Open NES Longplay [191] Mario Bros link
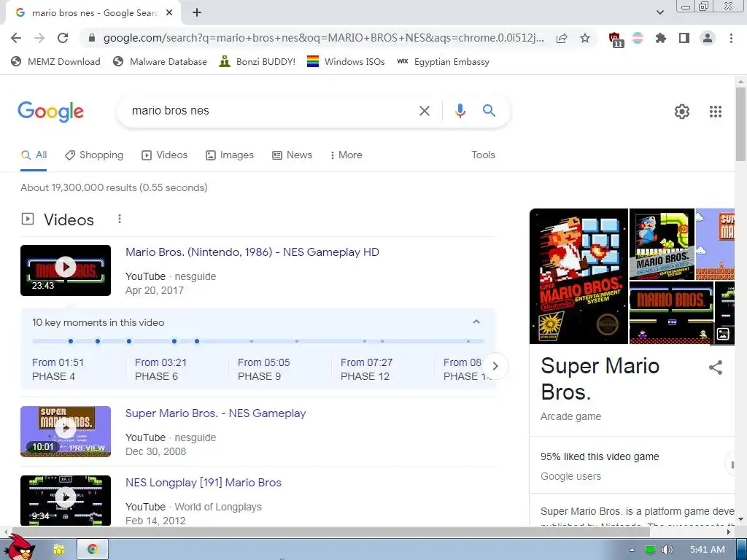747x560 pixels. click(204, 483)
